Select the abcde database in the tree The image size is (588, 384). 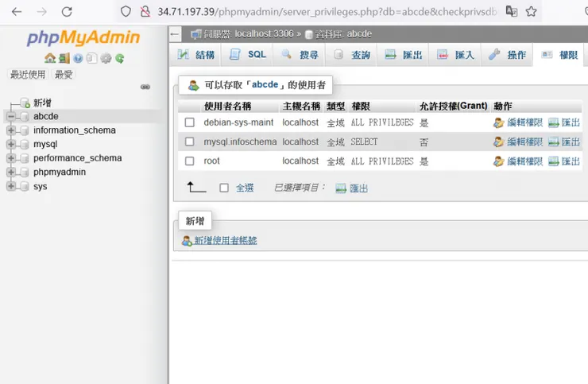click(x=46, y=116)
